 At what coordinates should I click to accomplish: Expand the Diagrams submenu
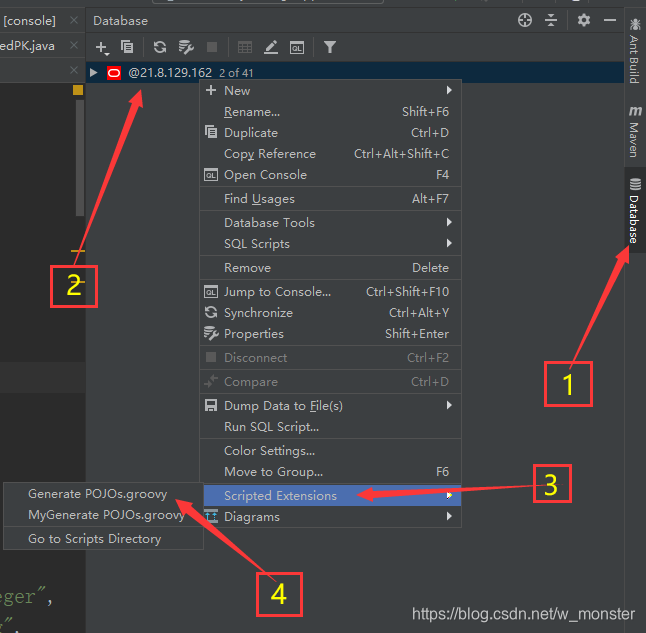click(330, 516)
